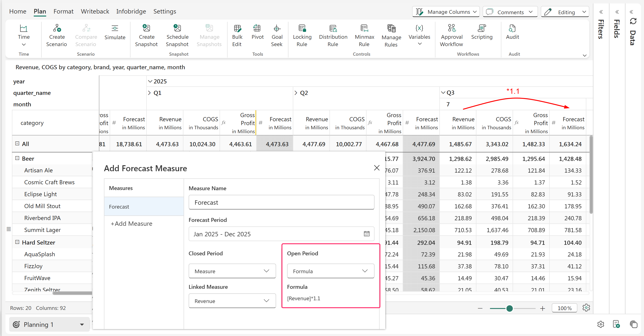644x336 pixels.
Task: Click the Measure Name input field
Action: tap(281, 202)
